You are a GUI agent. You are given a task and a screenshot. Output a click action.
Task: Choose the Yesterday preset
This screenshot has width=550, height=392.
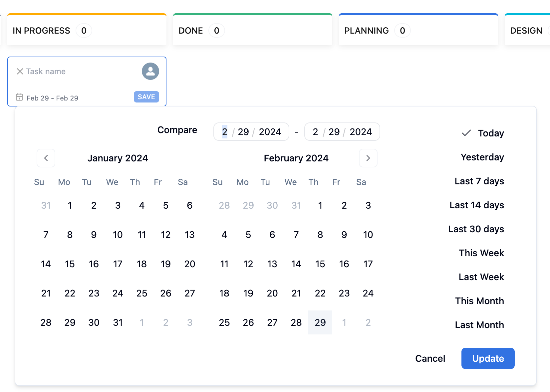click(482, 157)
